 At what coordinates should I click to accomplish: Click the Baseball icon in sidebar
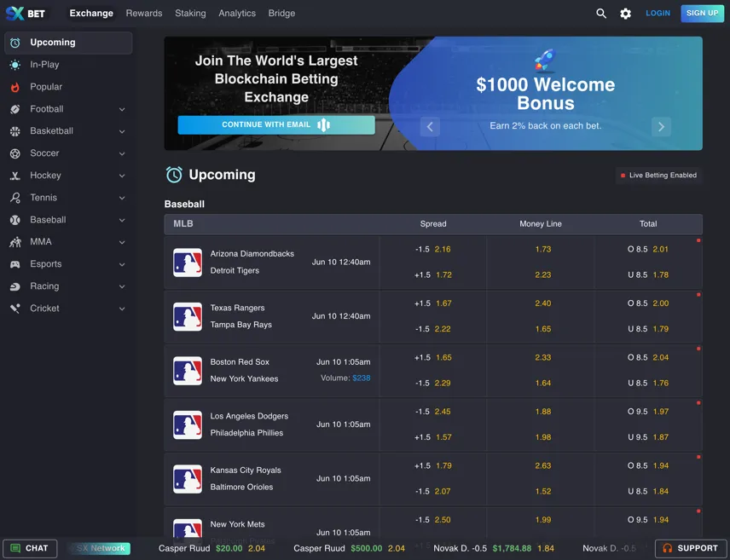(x=15, y=220)
